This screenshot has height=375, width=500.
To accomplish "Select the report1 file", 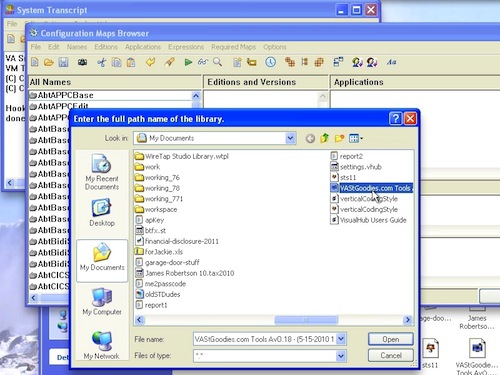I will (152, 305).
